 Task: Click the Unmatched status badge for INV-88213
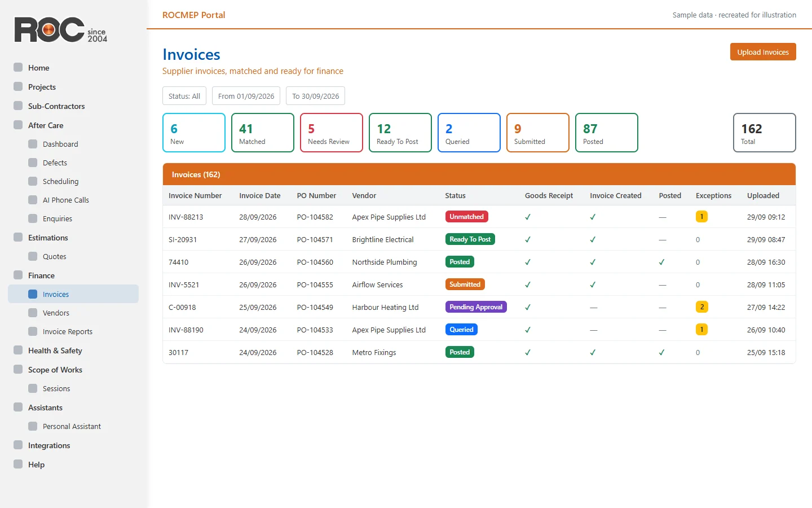click(466, 217)
